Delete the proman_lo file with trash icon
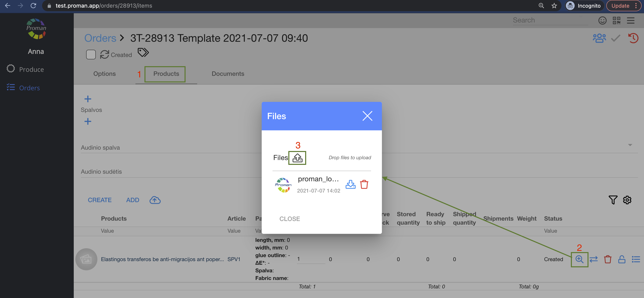This screenshot has height=298, width=644. tap(364, 184)
